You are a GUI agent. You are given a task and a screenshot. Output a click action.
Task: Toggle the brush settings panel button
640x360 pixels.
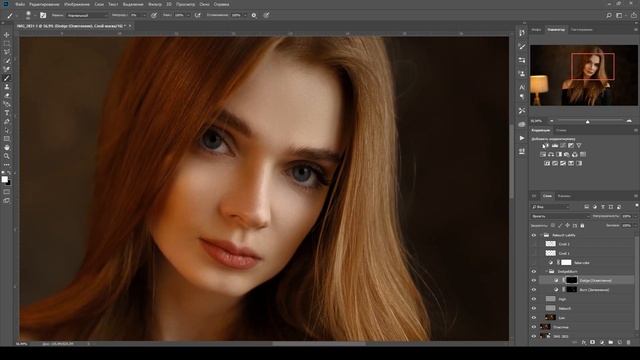[x=43, y=15]
